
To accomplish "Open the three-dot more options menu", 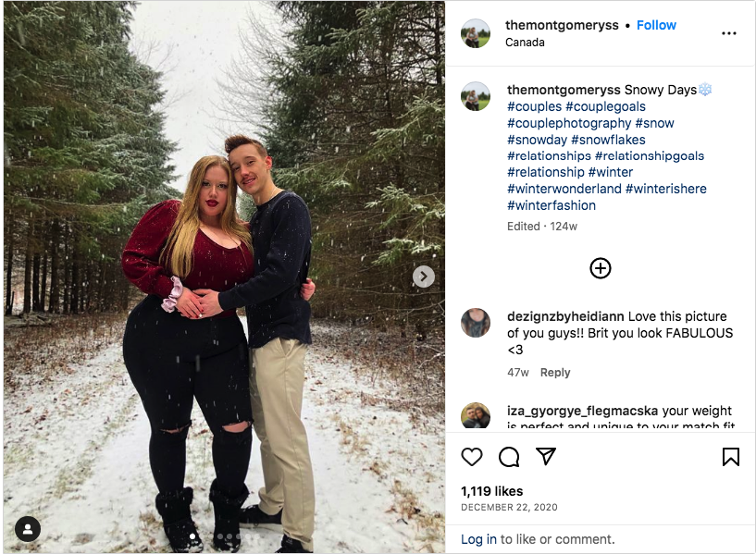I will click(x=728, y=33).
